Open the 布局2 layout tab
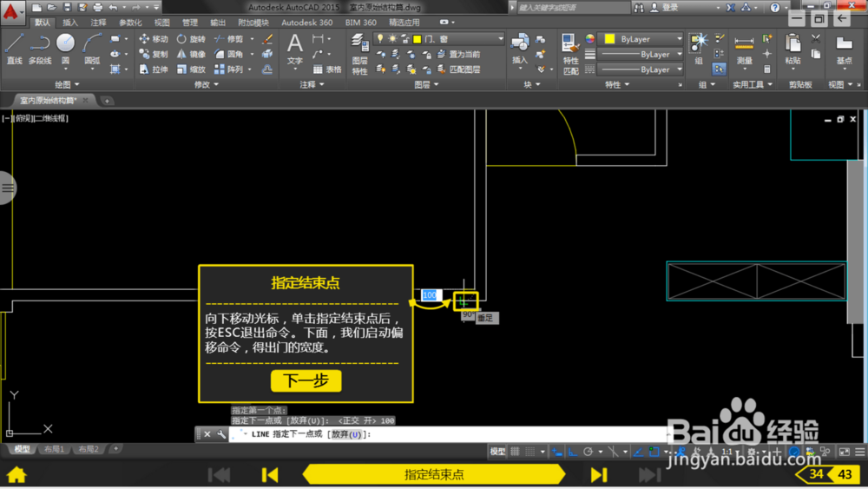 pos(88,449)
